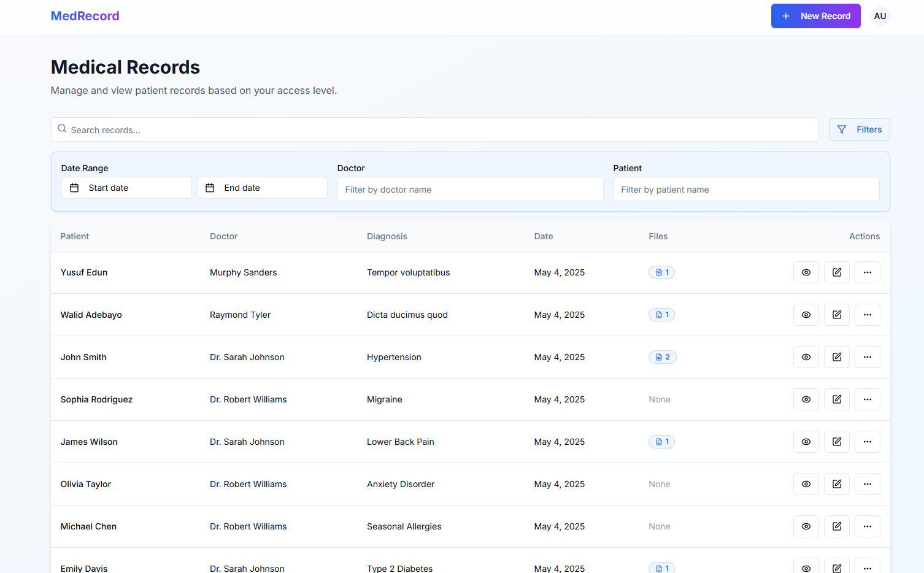The image size is (924, 573).
Task: Click the 1 file badge for Walid Adebayo
Action: [x=661, y=315]
